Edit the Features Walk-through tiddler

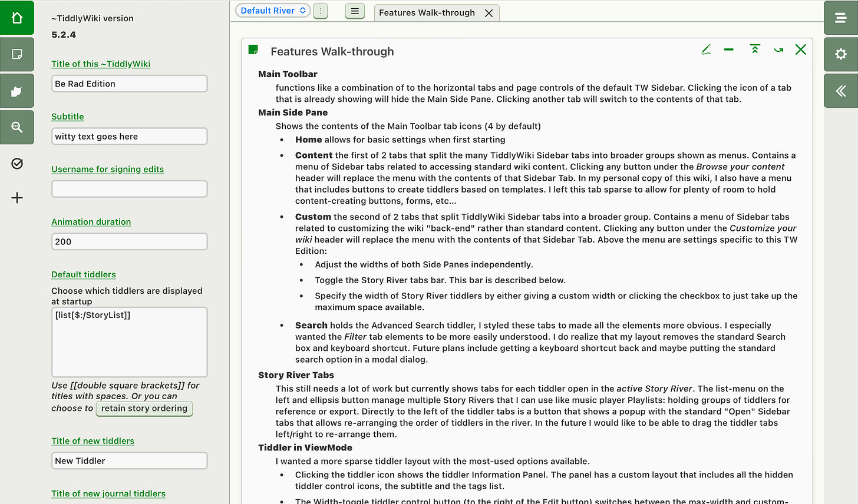pyautogui.click(x=706, y=50)
